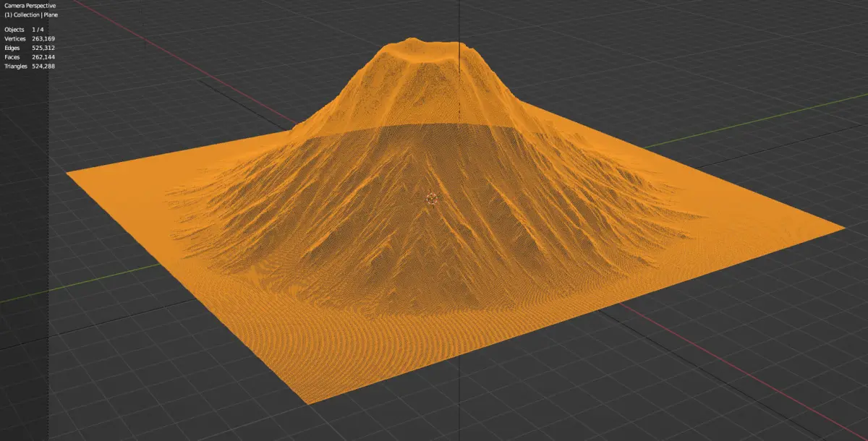Click the "(1) Collection | Plane" label
This screenshot has width=868, height=441.
31,14
